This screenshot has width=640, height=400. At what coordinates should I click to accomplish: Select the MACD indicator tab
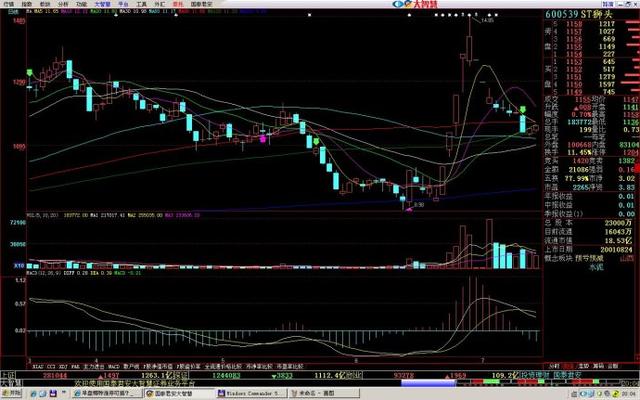tap(114, 367)
